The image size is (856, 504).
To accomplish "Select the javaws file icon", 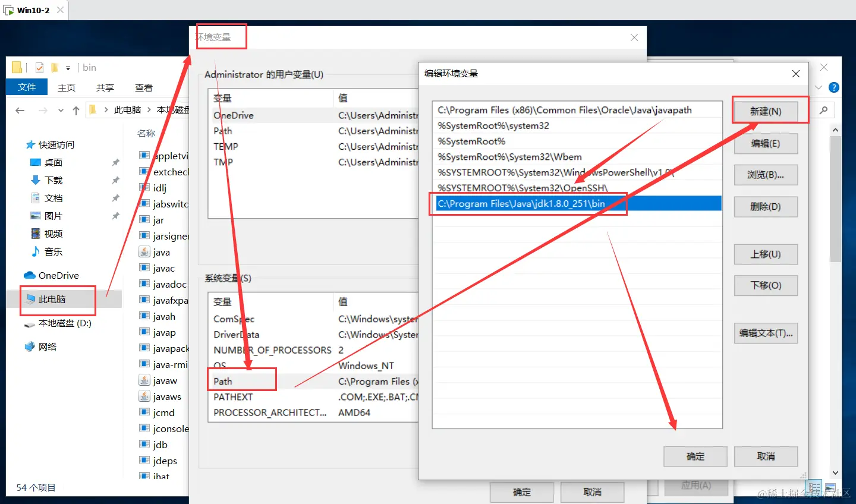I will [x=144, y=396].
